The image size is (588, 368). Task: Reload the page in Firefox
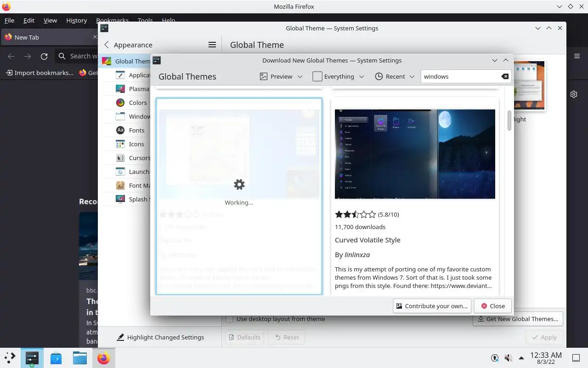coord(44,56)
